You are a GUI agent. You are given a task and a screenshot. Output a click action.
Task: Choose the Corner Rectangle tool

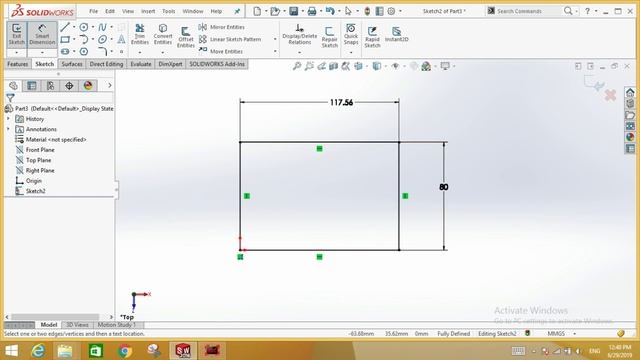(65, 40)
